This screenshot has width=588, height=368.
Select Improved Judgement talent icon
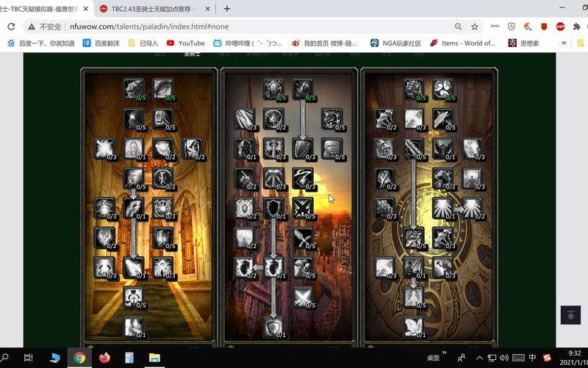click(x=384, y=118)
